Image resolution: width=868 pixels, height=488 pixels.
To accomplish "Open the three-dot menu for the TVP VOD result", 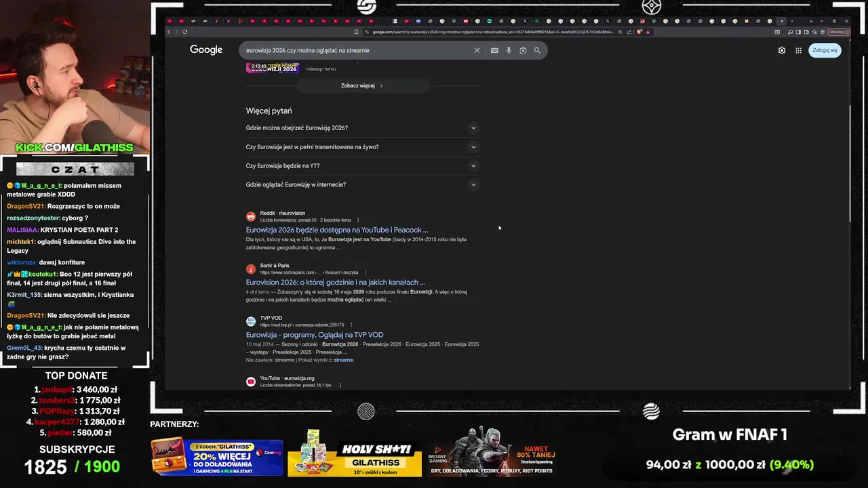I will point(351,325).
